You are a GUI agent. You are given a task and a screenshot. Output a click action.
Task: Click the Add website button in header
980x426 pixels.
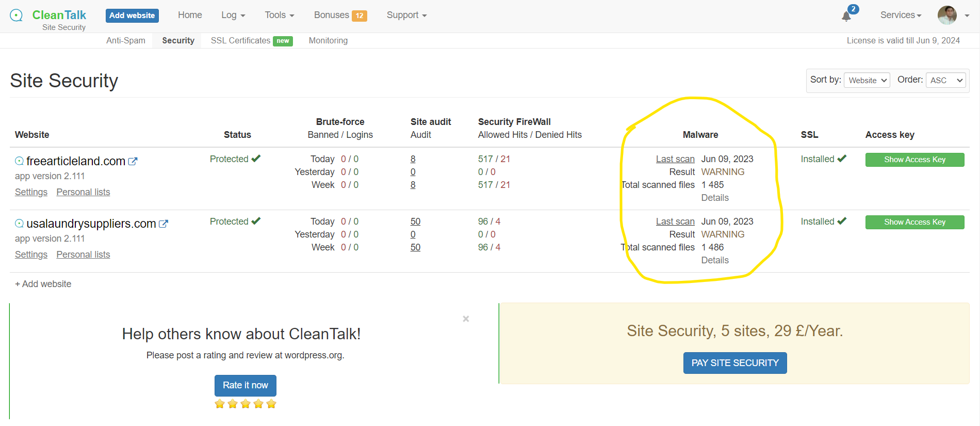pos(132,15)
